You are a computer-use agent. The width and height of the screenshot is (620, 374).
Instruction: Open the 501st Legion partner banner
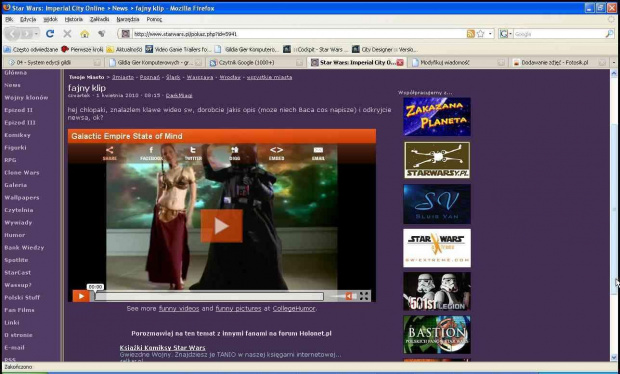[x=437, y=291]
